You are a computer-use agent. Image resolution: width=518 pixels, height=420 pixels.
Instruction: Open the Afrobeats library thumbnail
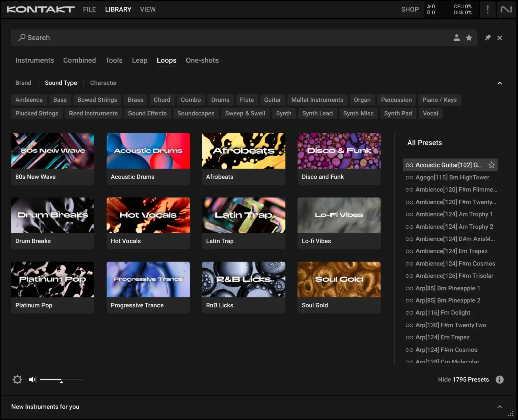(243, 151)
